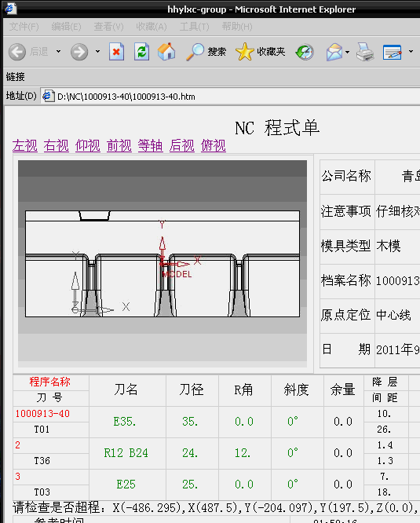Image resolution: width=420 pixels, height=523 pixels.
Task: Open the 后视 view link
Action: pyautogui.click(x=182, y=146)
